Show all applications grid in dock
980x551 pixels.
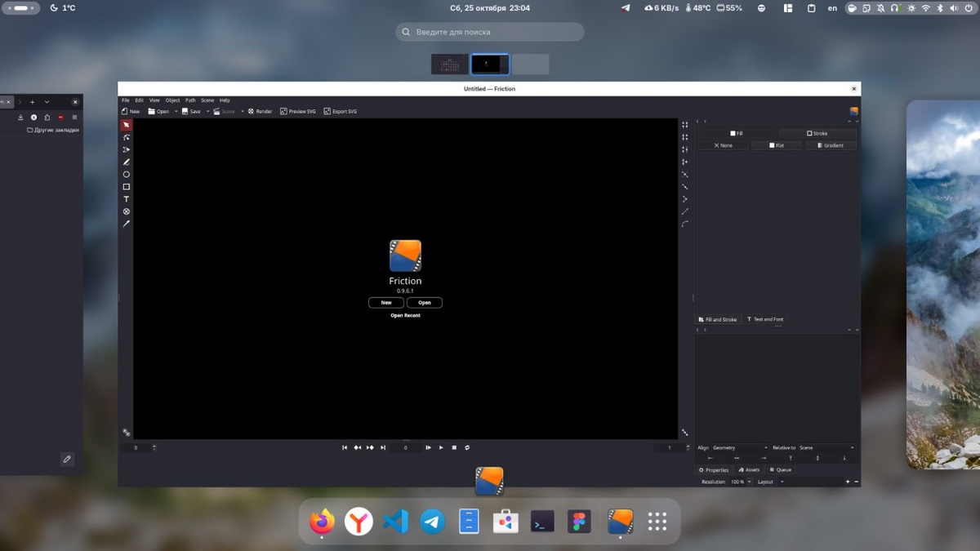point(657,521)
